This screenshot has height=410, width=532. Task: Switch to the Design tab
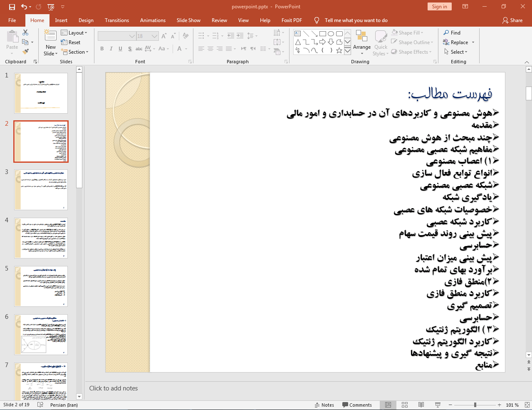pos(86,20)
